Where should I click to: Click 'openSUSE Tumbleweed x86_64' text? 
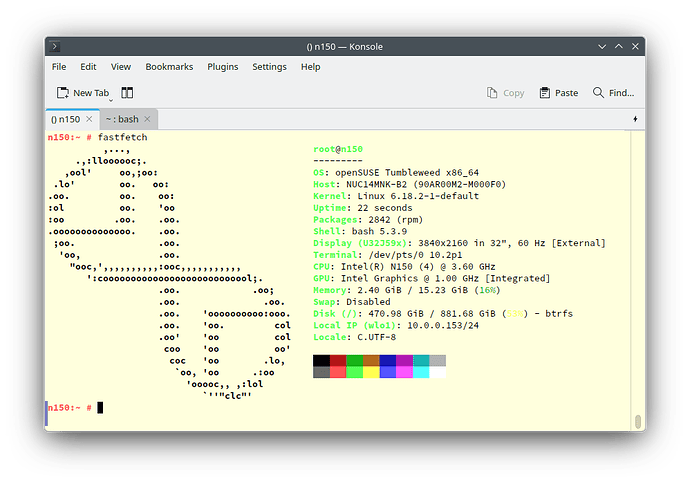[x=407, y=172]
